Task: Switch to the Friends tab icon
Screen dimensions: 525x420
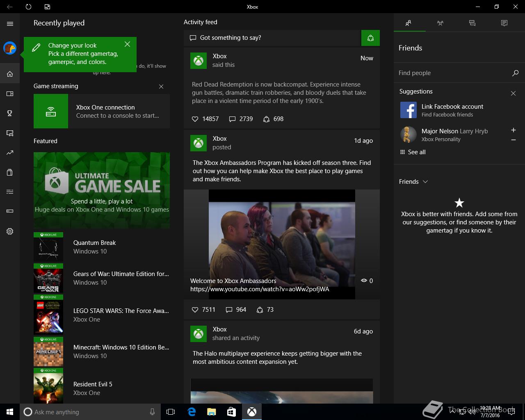Action: (x=408, y=23)
